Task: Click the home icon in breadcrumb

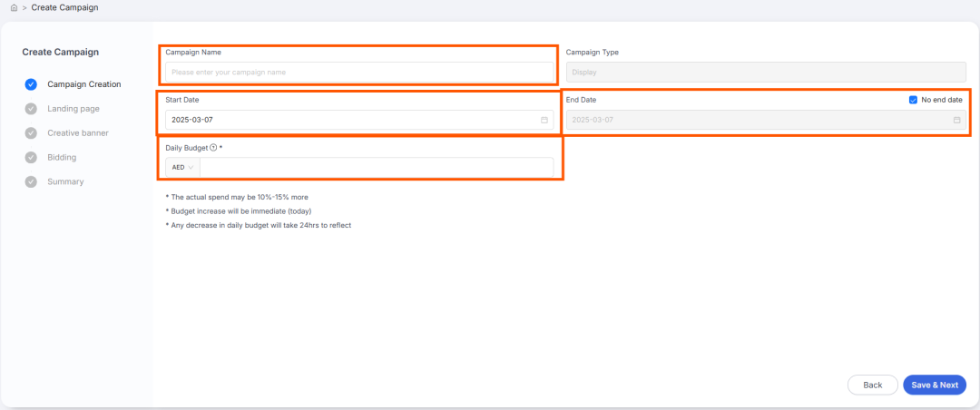Action: click(14, 7)
